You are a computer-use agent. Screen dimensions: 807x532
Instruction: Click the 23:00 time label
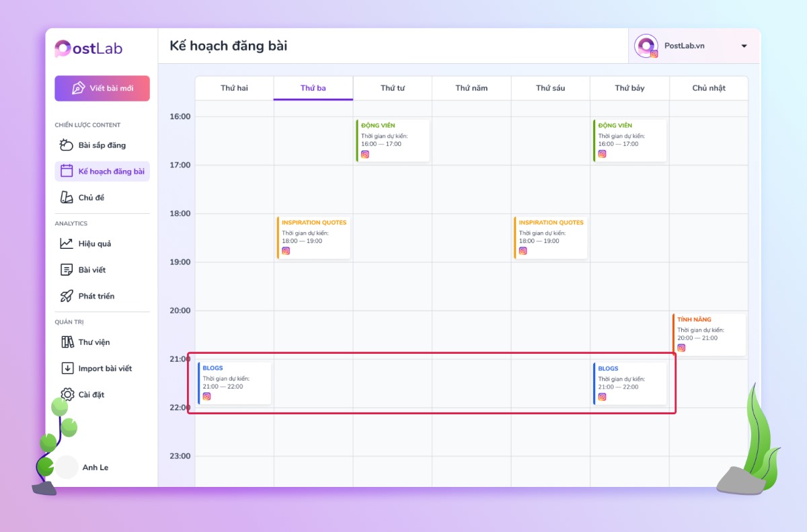point(181,456)
